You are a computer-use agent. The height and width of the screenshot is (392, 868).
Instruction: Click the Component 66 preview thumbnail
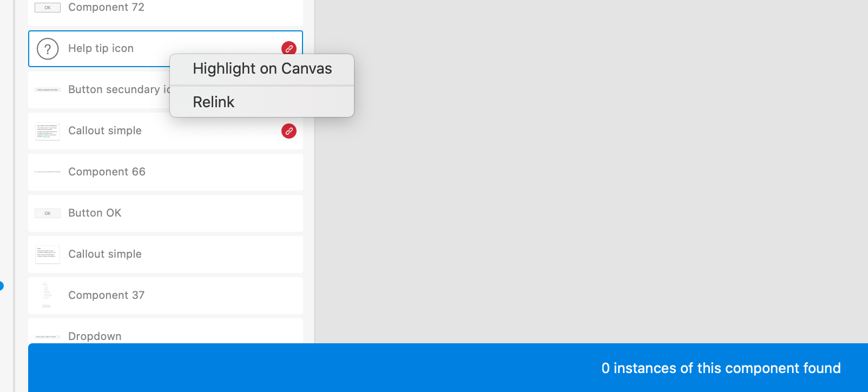point(47,172)
